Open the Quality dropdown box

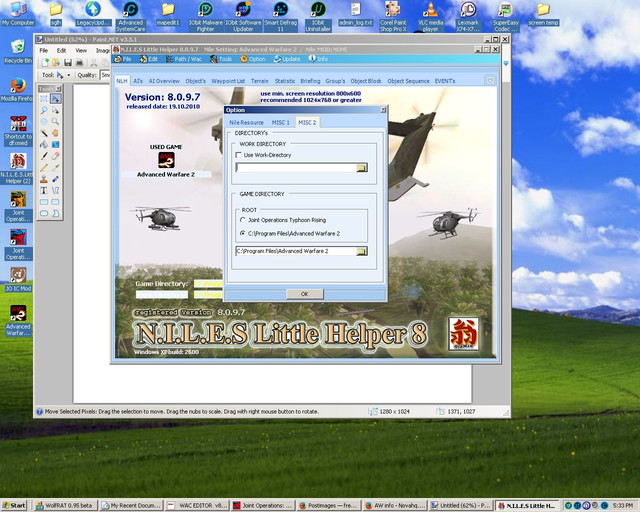105,75
